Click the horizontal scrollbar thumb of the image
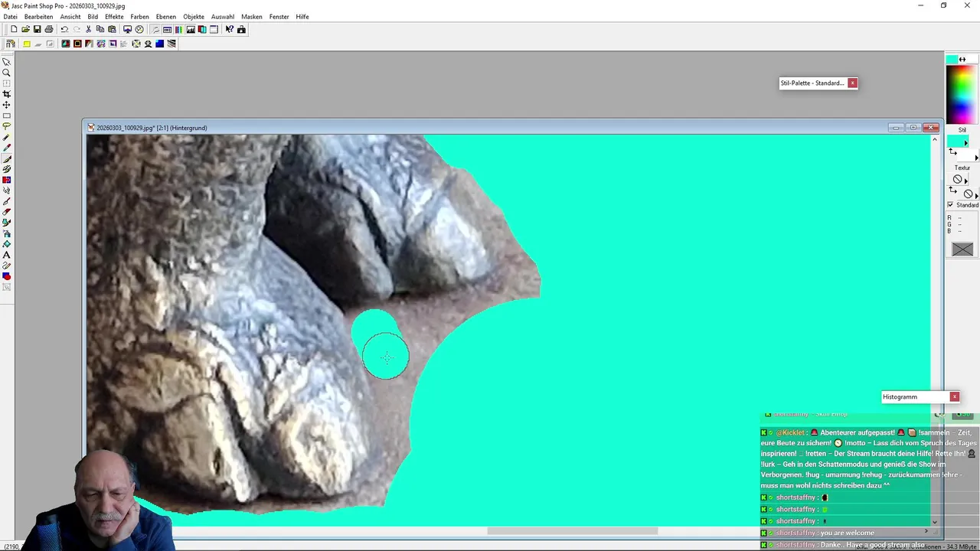The height and width of the screenshot is (551, 980). pyautogui.click(x=573, y=531)
